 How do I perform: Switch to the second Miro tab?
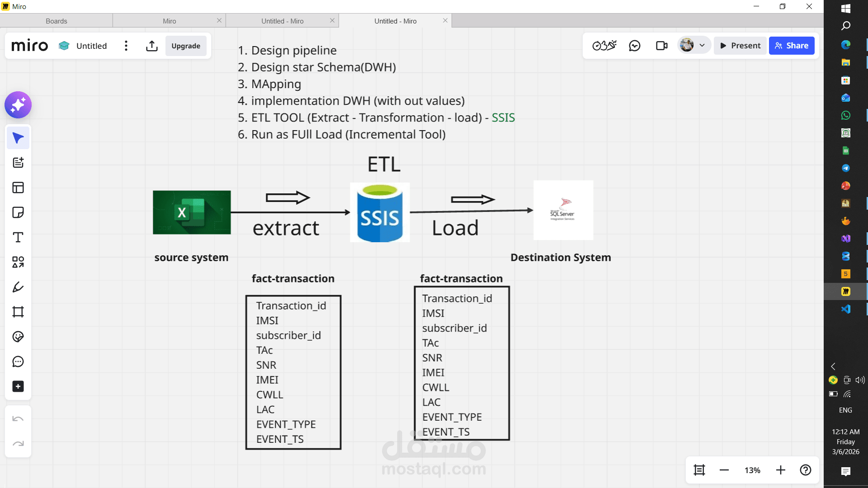169,21
